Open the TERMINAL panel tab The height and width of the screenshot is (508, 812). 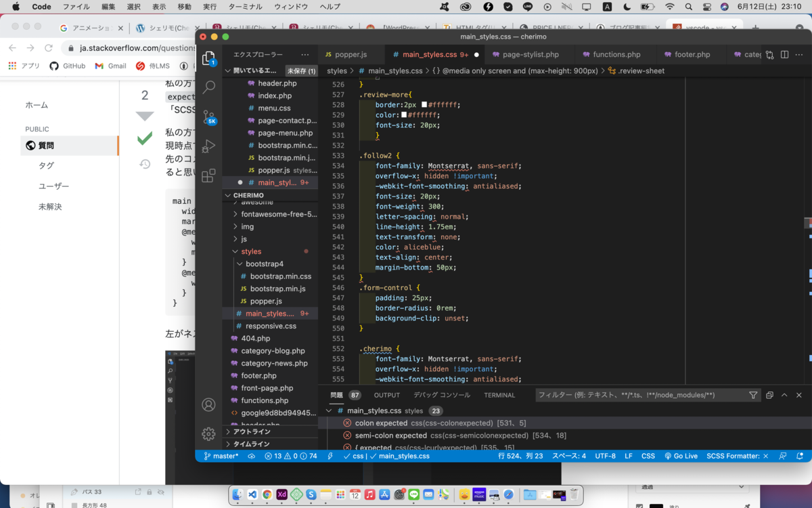tap(499, 395)
